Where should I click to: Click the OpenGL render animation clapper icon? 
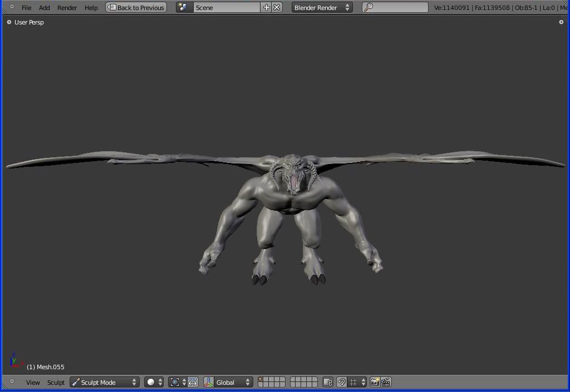tap(386, 383)
